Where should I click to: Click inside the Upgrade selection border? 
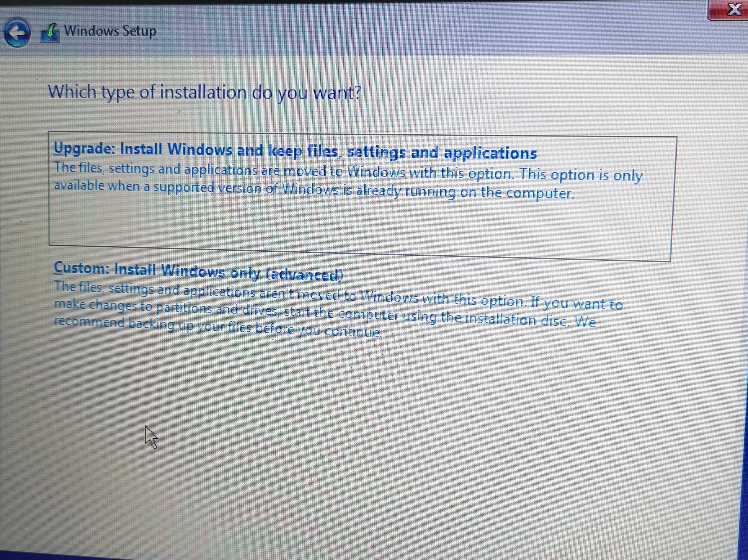pos(360,223)
